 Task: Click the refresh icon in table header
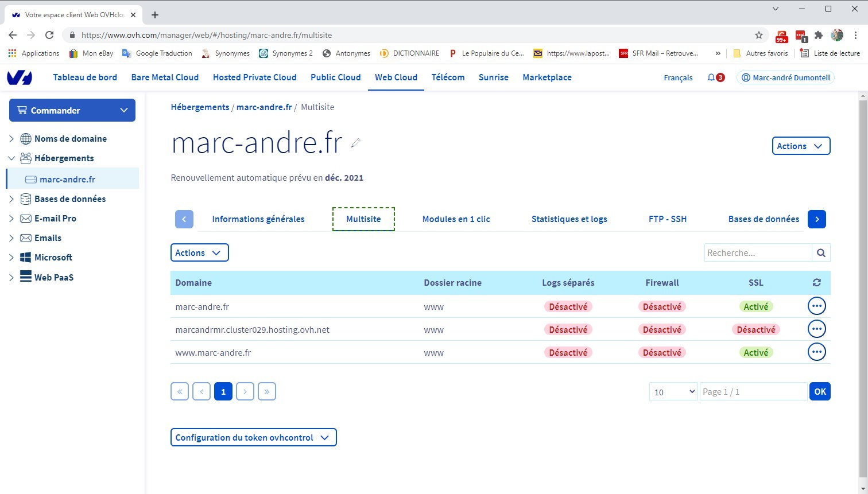tap(816, 282)
